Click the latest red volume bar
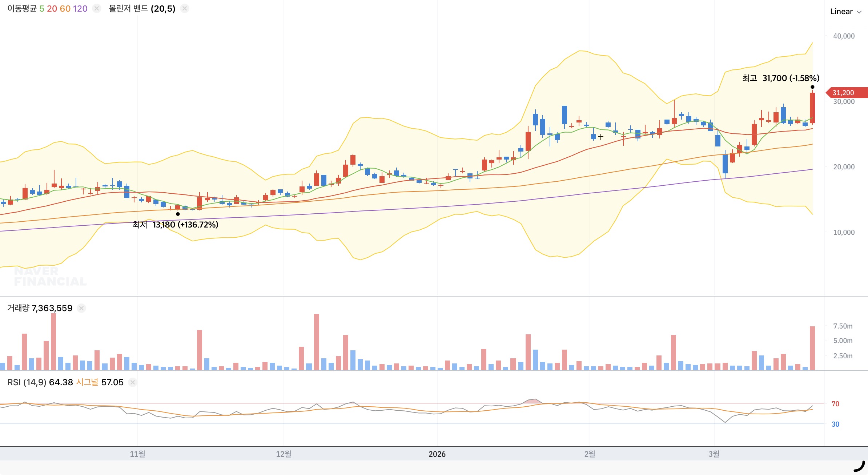Image resolution: width=868 pixels, height=475 pixels. 812,348
